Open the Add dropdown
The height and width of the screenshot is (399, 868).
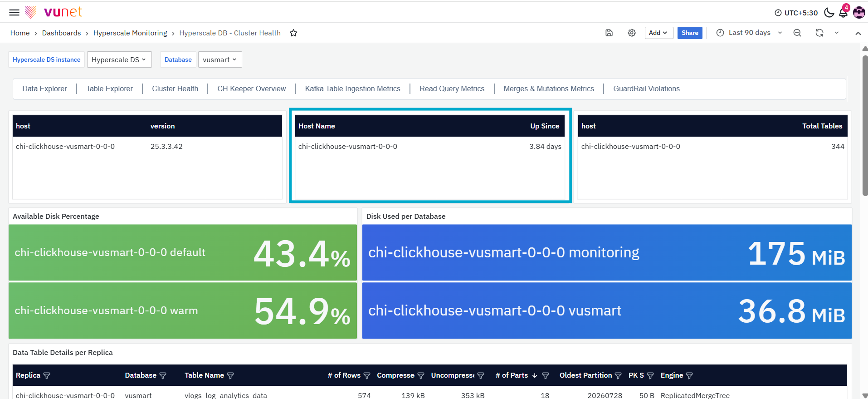[658, 33]
